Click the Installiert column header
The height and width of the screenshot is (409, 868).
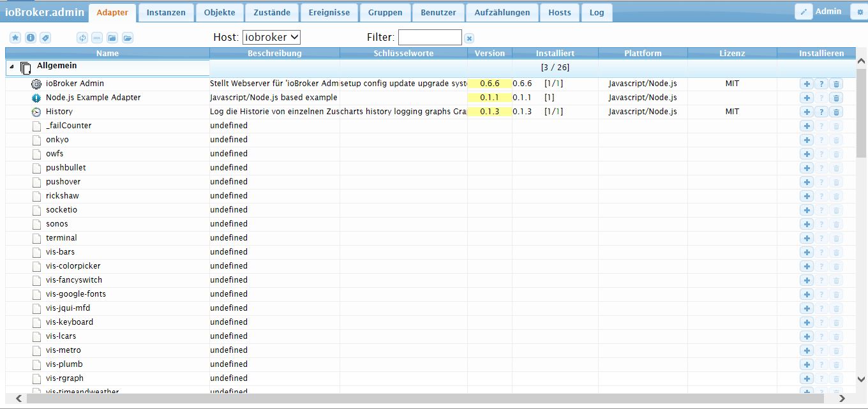tap(555, 53)
